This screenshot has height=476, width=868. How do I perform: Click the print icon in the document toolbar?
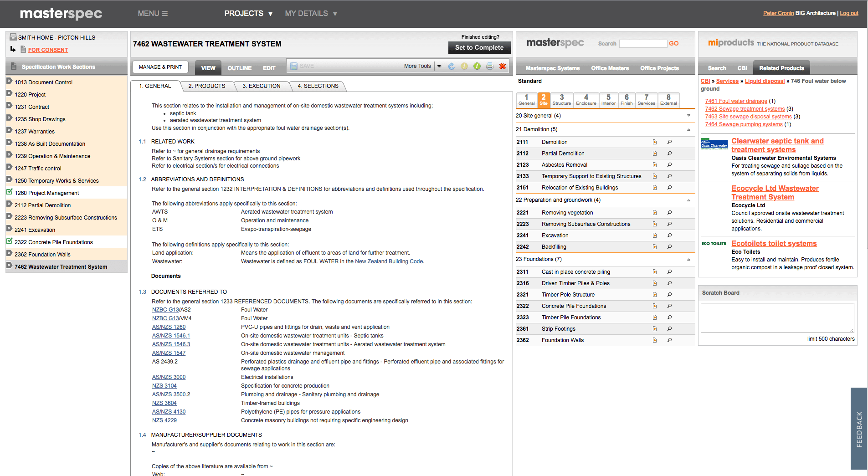pyautogui.click(x=490, y=66)
